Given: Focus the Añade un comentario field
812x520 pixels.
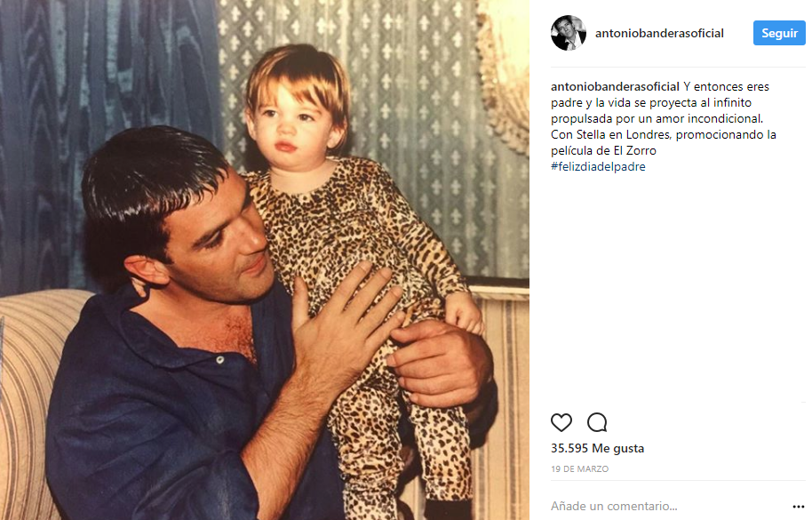Looking at the screenshot, I should click(x=668, y=506).
